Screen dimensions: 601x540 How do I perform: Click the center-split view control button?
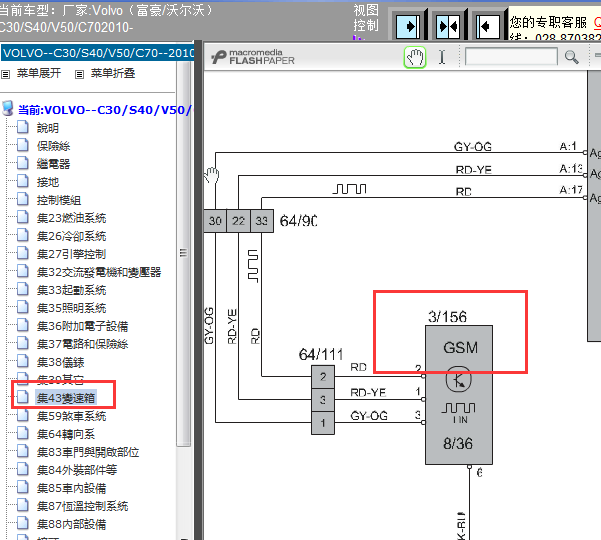448,23
